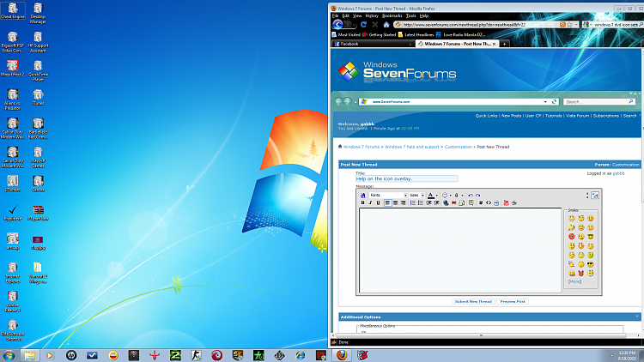Open the User CP link
The image size is (644, 362).
[x=533, y=116]
